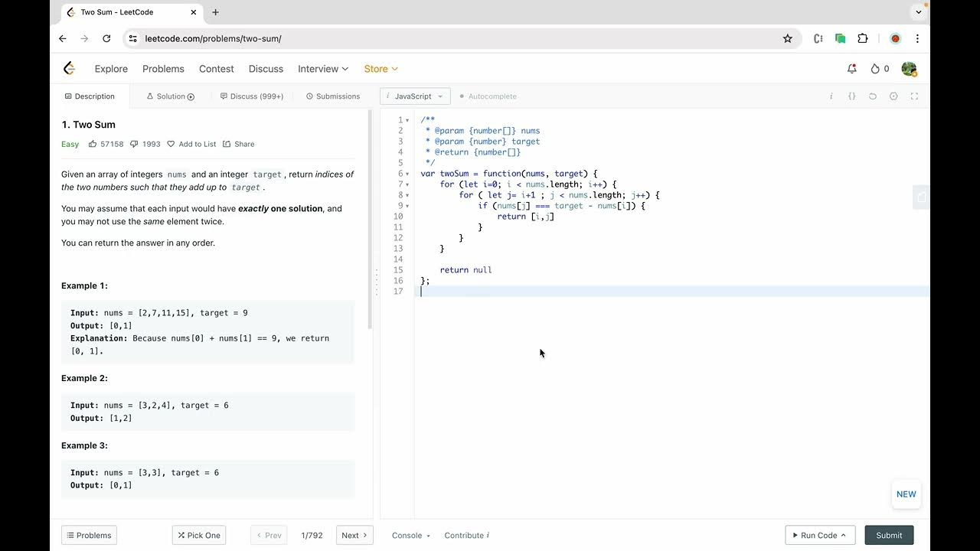Bookmark page with the star icon
The height and width of the screenshot is (551, 980).
787,38
